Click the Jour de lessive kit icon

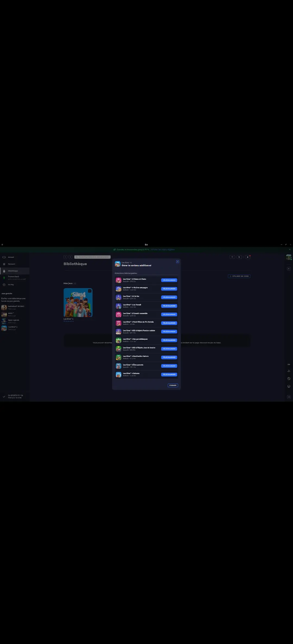(119, 349)
